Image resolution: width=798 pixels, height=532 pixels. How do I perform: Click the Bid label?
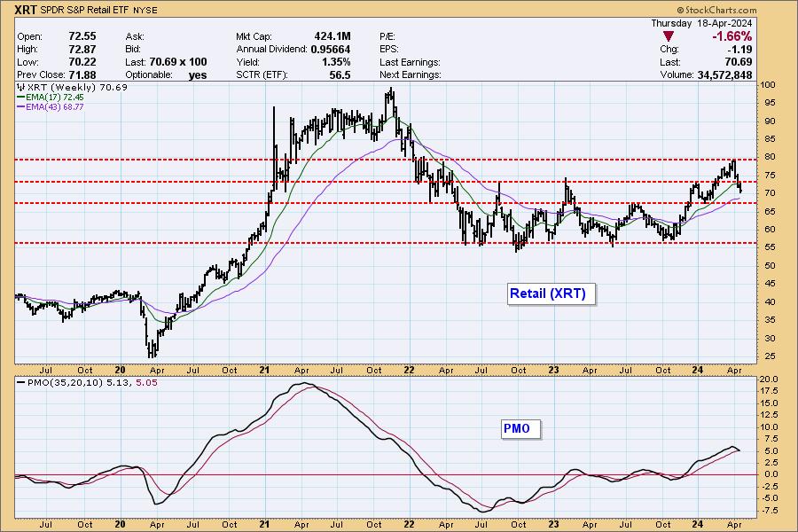point(133,50)
